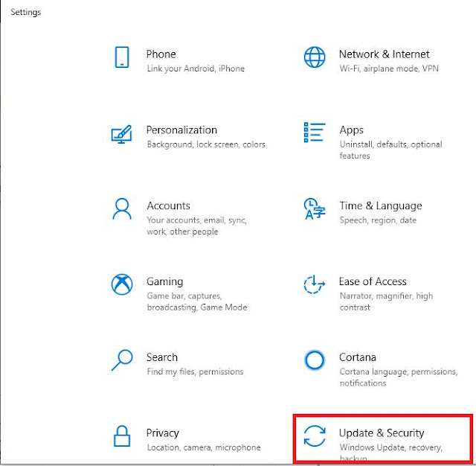Select the Cortana category title
This screenshot has height=466, width=476.
358,357
